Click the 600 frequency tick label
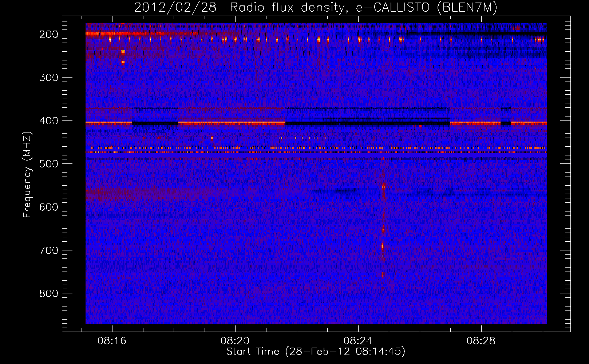Image resolution: width=589 pixels, height=364 pixels. coord(49,207)
